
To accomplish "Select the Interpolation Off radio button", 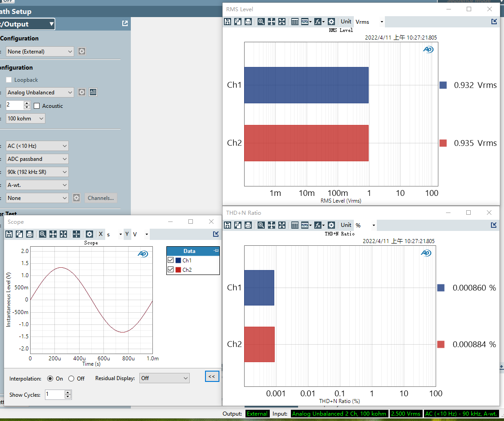I will [x=71, y=379].
